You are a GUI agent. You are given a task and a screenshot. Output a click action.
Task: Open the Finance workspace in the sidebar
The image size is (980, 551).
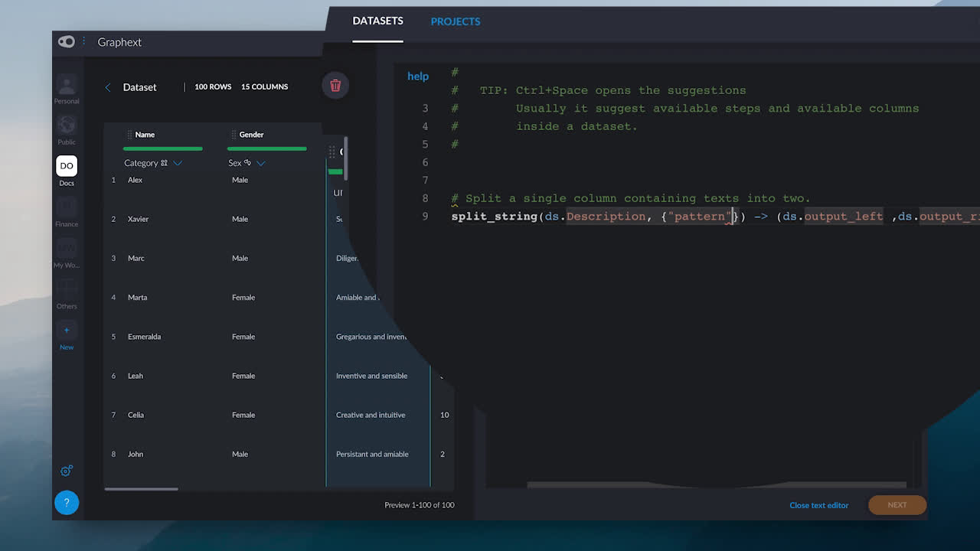67,213
